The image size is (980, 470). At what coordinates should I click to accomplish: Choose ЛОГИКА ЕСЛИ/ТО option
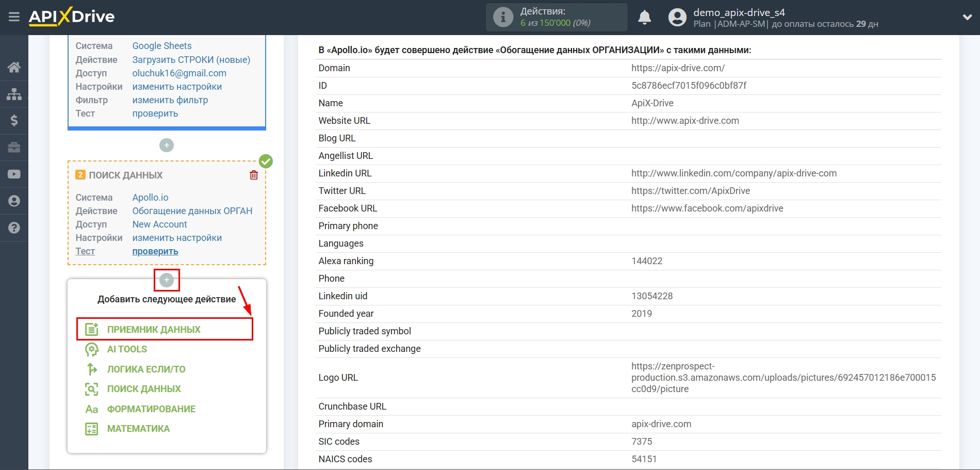[x=146, y=369]
